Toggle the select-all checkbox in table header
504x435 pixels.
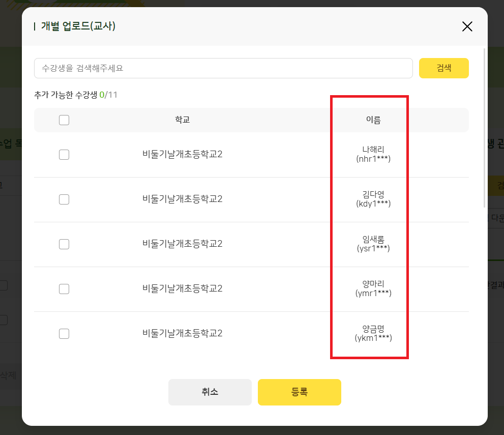(64, 120)
